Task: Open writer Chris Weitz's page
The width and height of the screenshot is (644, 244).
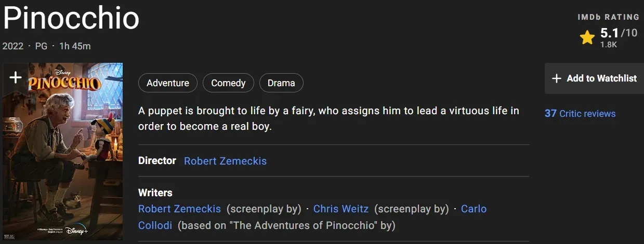Action: 341,209
